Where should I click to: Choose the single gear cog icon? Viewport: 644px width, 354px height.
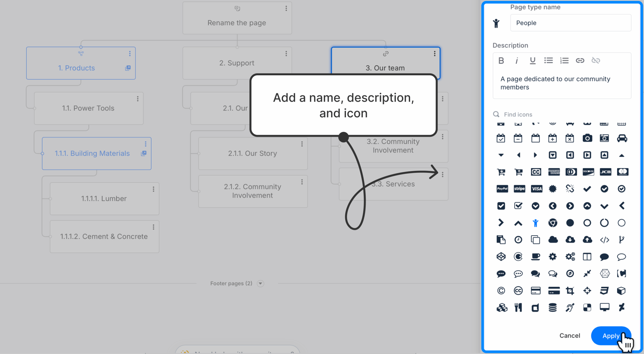pyautogui.click(x=552, y=257)
